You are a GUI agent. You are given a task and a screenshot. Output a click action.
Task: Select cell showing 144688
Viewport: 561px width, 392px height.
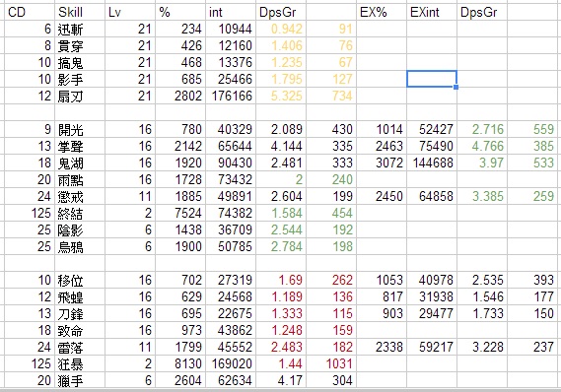(x=432, y=163)
